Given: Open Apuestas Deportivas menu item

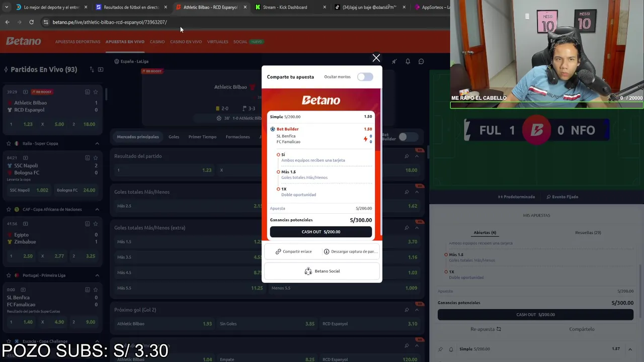Looking at the screenshot, I should click(77, 42).
